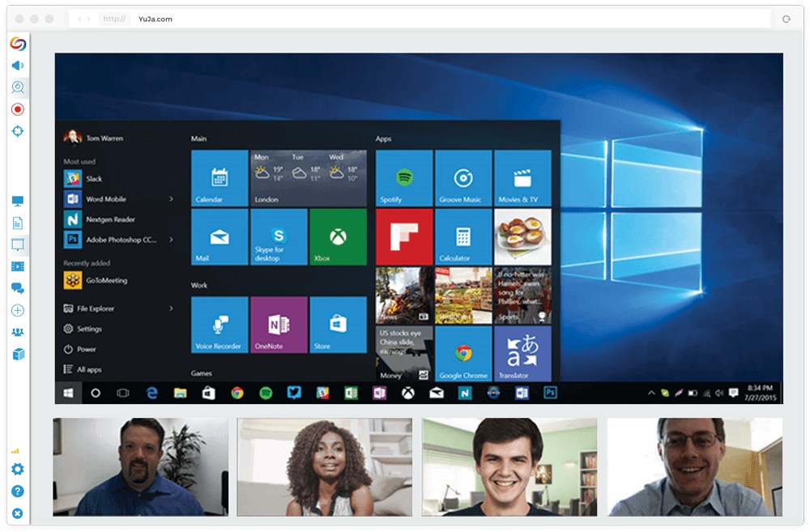Open the help question mark icon
The height and width of the screenshot is (532, 810).
click(x=18, y=492)
